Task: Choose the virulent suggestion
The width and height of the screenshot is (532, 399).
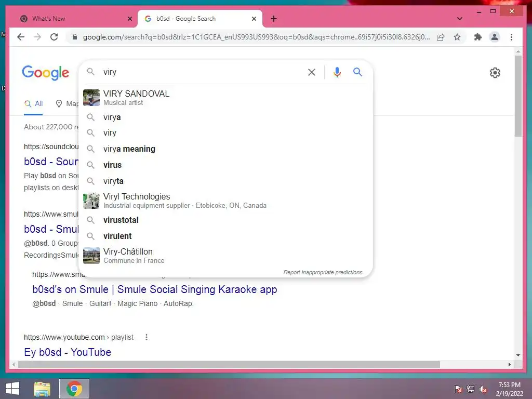Action: coord(225,236)
